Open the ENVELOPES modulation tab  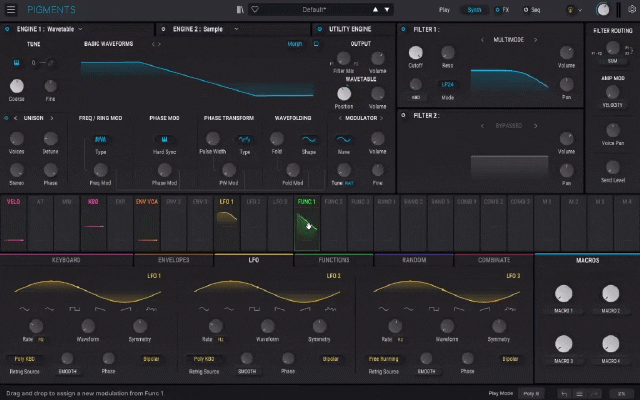(173, 260)
